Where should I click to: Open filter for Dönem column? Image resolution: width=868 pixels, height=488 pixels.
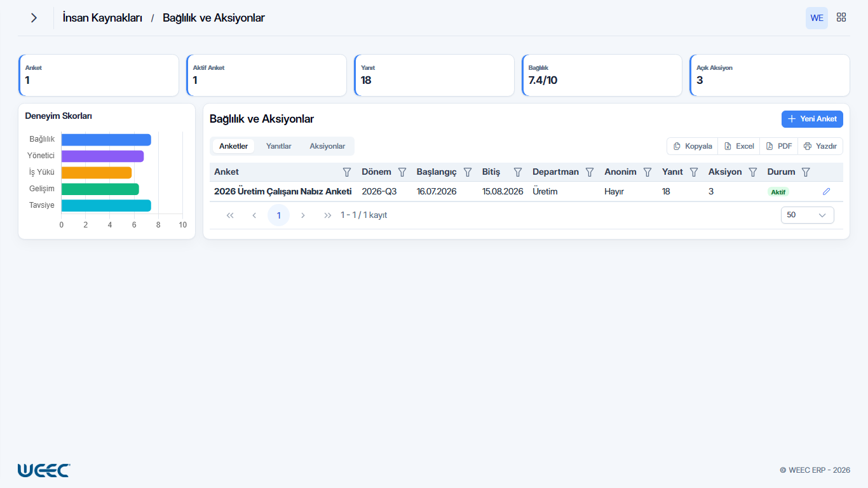[402, 172]
